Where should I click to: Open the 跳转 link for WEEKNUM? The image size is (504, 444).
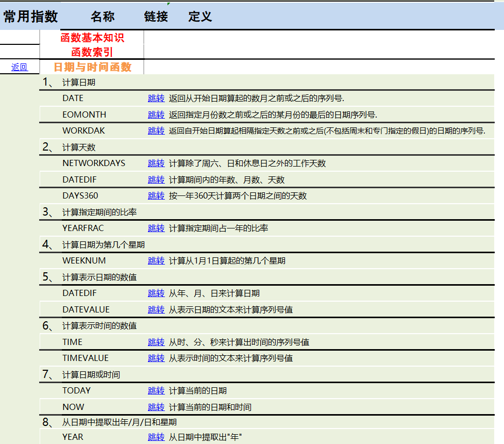156,260
